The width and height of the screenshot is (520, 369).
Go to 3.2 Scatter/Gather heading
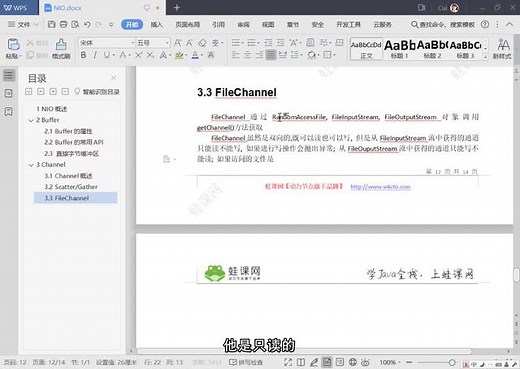click(x=71, y=187)
